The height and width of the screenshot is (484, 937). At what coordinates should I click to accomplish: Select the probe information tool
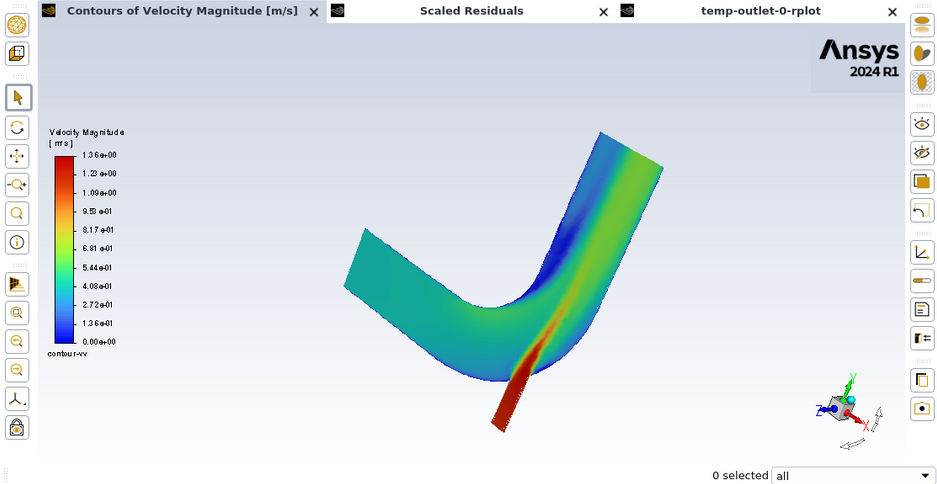point(18,242)
